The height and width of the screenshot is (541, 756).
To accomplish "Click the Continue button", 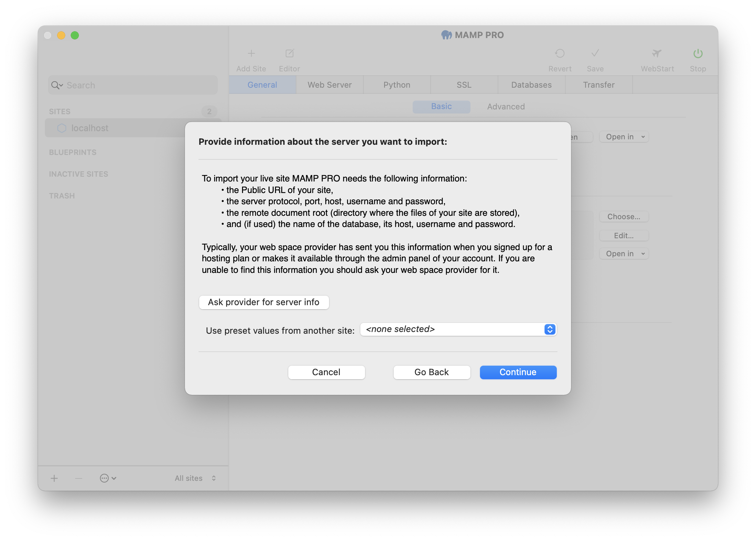I will pyautogui.click(x=518, y=372).
